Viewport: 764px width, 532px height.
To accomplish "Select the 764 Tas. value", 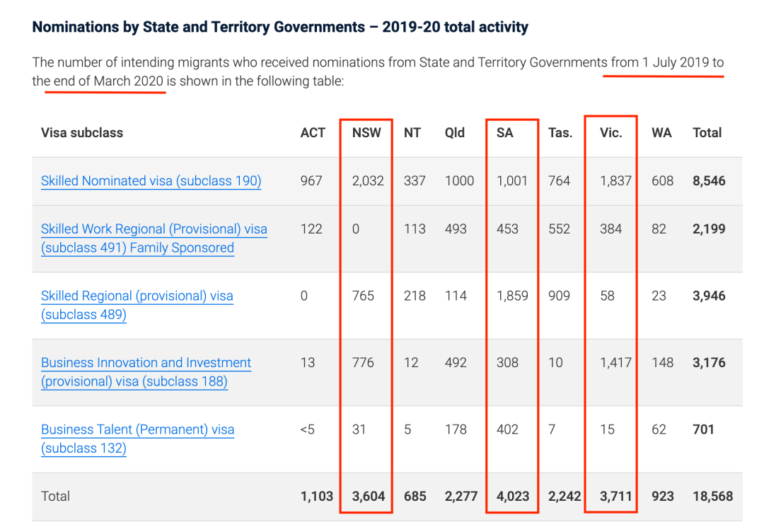I will click(560, 180).
